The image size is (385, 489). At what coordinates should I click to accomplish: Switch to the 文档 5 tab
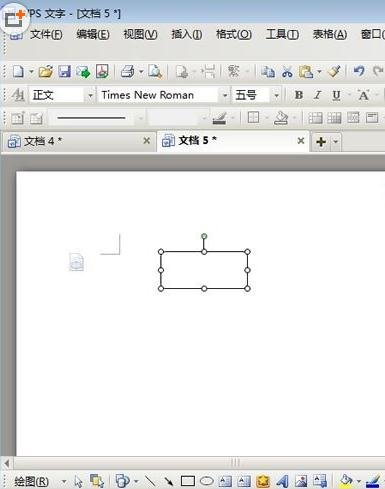[x=232, y=141]
